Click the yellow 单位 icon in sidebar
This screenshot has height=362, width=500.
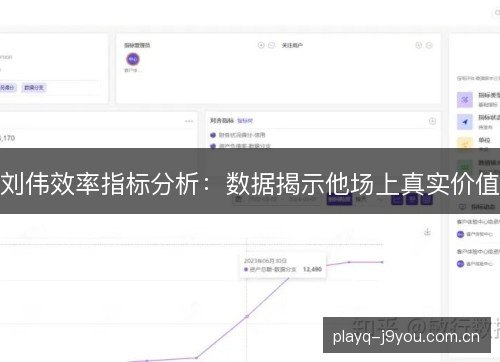[x=465, y=144]
